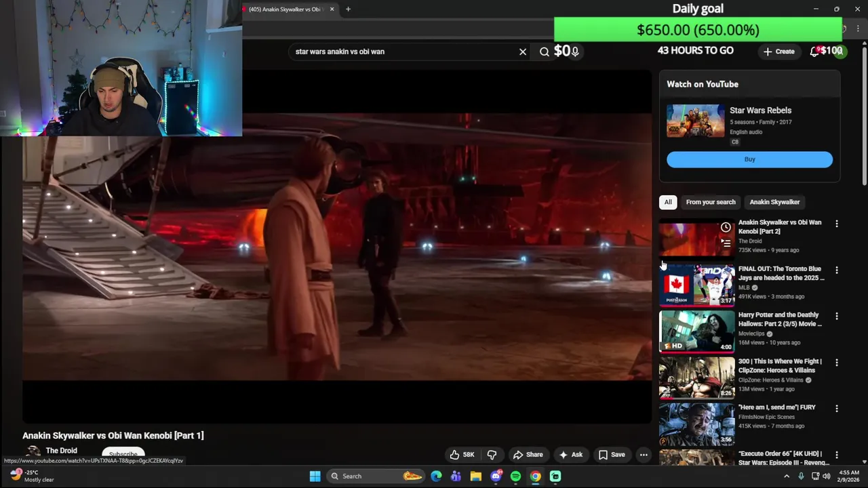Screen dimensions: 868x488
Task: Click the magnifier search button
Action: tap(544, 52)
